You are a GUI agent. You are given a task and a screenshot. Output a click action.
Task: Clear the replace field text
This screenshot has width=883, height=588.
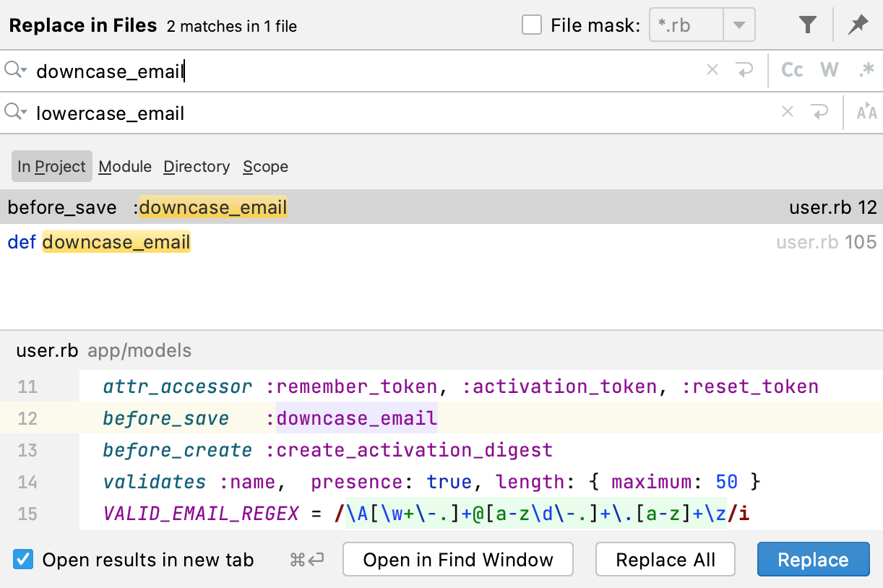pyautogui.click(x=788, y=112)
